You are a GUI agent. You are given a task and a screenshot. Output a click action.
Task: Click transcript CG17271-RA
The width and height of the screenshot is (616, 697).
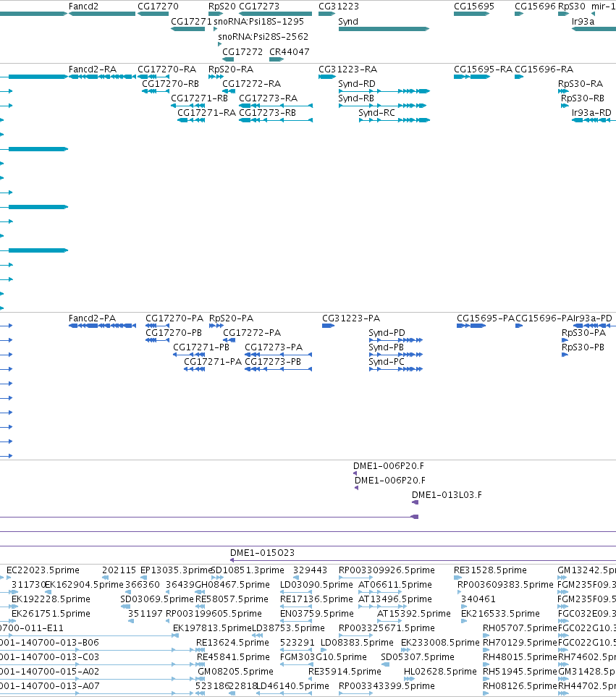[206, 113]
